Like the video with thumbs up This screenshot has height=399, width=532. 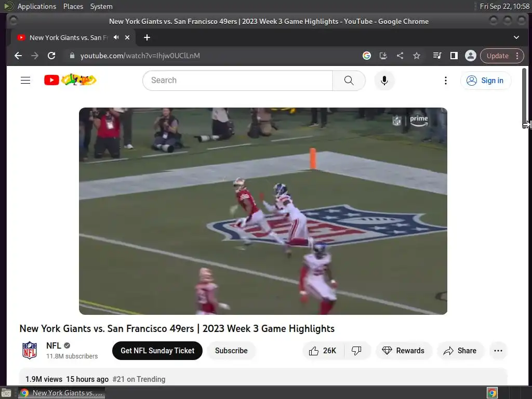pyautogui.click(x=323, y=351)
